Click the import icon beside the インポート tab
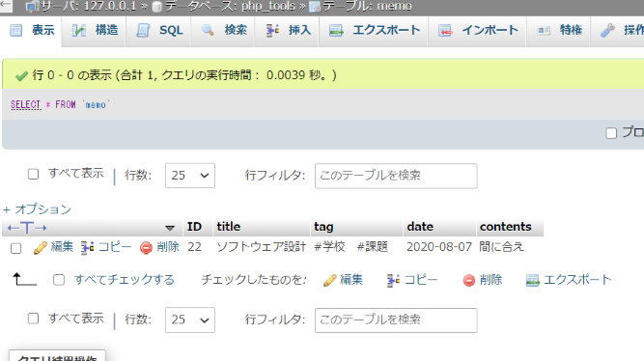The image size is (644, 361). pos(445,30)
